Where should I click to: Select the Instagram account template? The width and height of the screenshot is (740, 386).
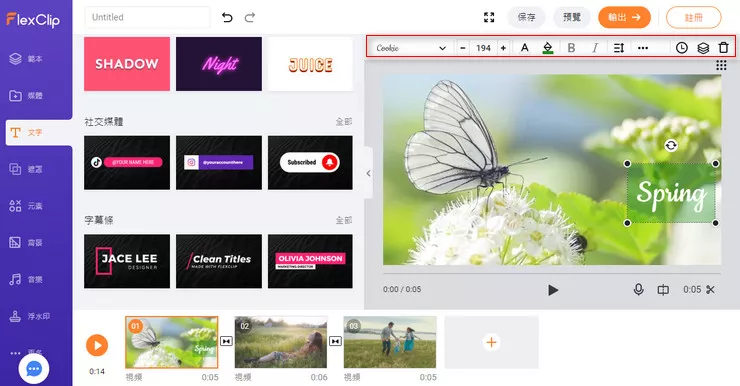pyautogui.click(x=219, y=163)
